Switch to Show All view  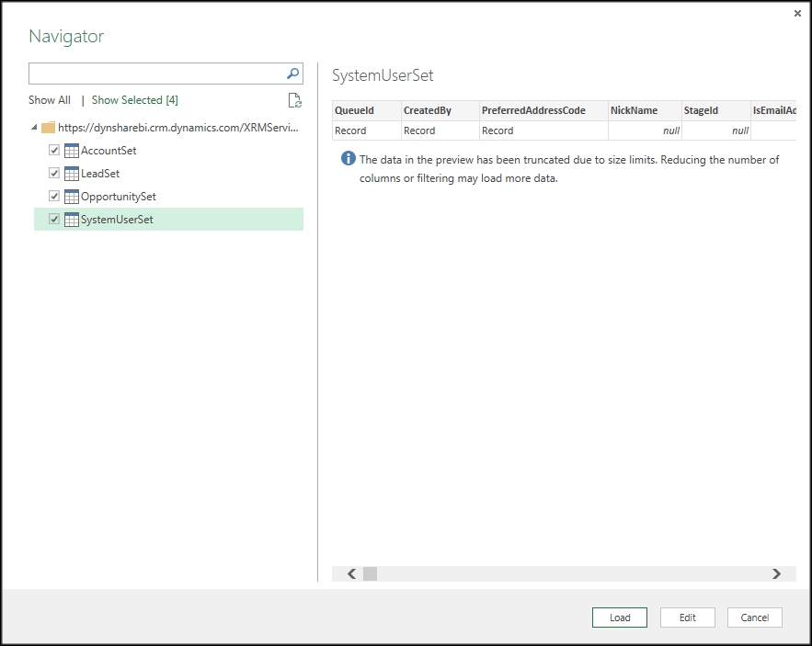point(50,100)
